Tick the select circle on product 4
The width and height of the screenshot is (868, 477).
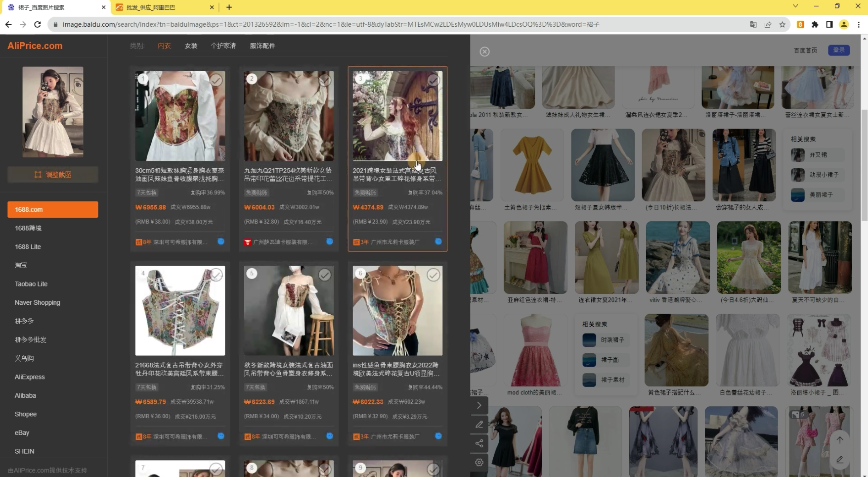(216, 275)
